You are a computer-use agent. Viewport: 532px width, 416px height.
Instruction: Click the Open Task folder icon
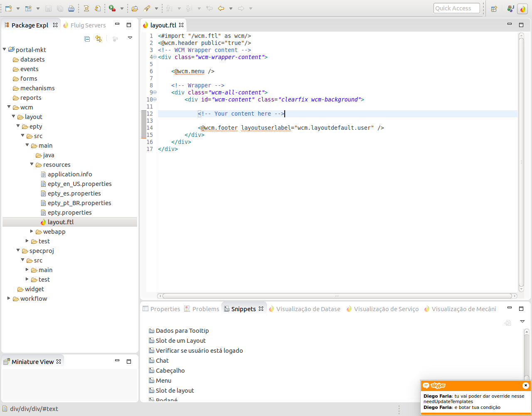point(135,8)
